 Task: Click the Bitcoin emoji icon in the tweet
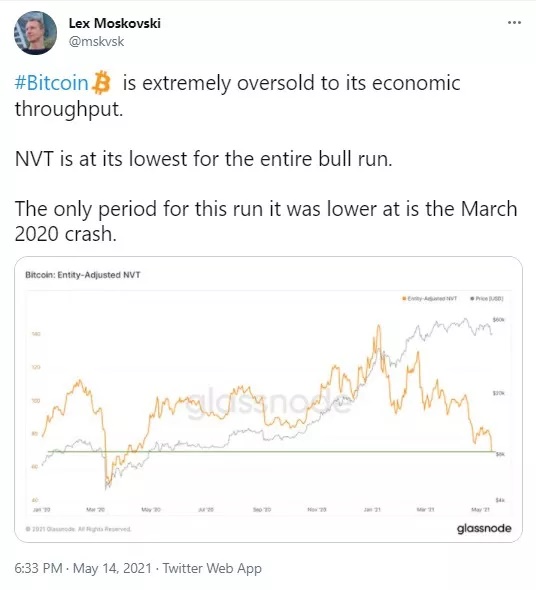101,82
